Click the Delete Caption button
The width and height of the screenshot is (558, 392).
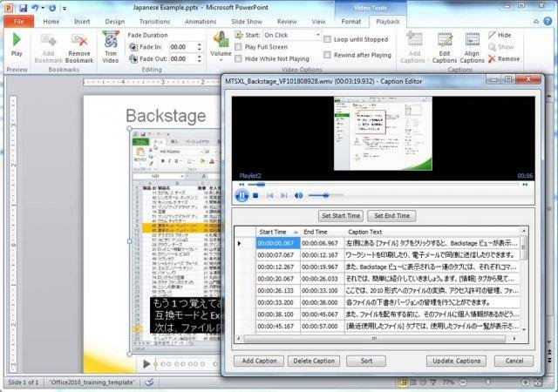314,361
